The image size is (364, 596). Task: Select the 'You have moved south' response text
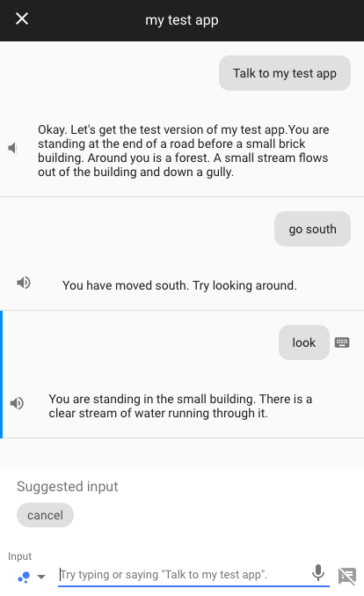[x=179, y=285]
